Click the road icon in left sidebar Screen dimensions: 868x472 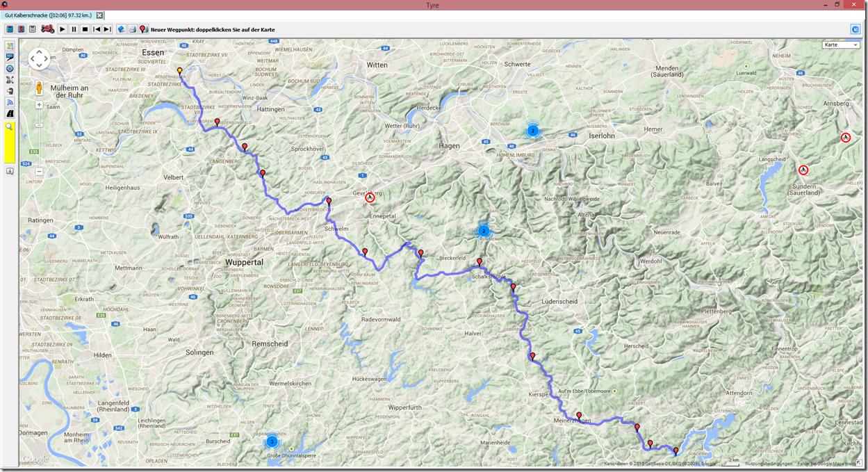pos(10,113)
